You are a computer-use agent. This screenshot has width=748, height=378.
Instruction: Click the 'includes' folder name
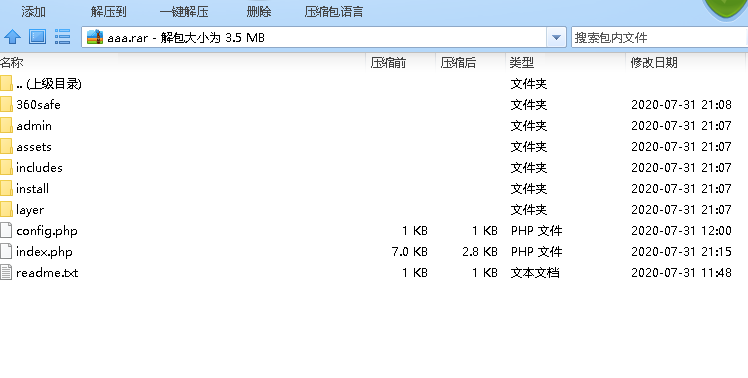[x=39, y=168]
